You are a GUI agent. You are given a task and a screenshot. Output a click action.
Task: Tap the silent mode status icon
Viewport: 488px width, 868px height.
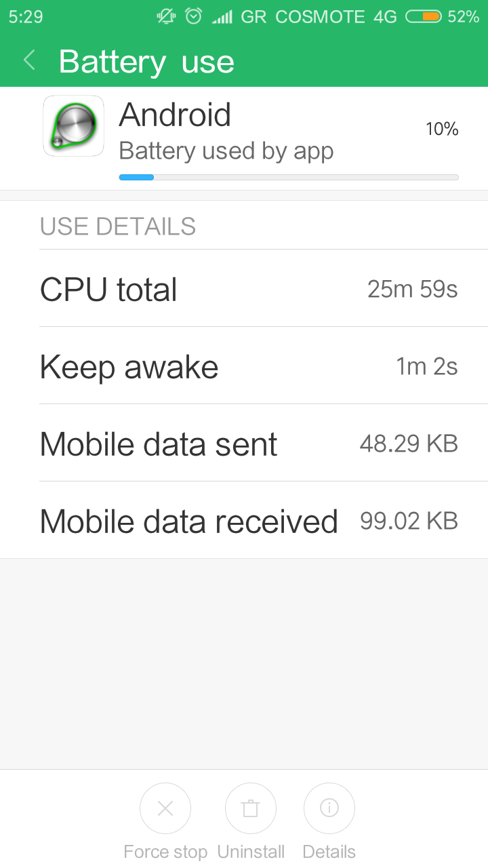166,16
